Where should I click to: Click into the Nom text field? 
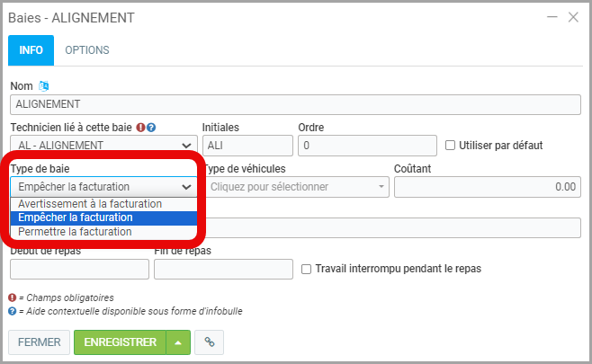(x=295, y=103)
